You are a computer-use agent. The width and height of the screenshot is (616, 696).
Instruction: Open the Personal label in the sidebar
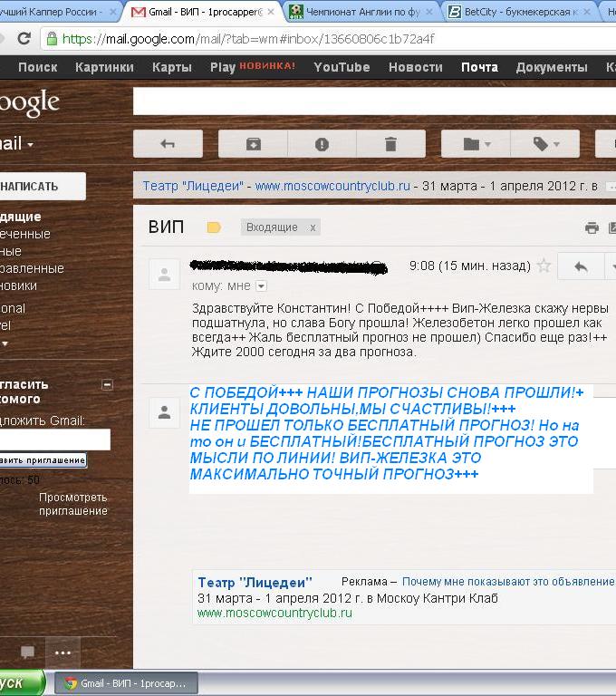tap(13, 308)
